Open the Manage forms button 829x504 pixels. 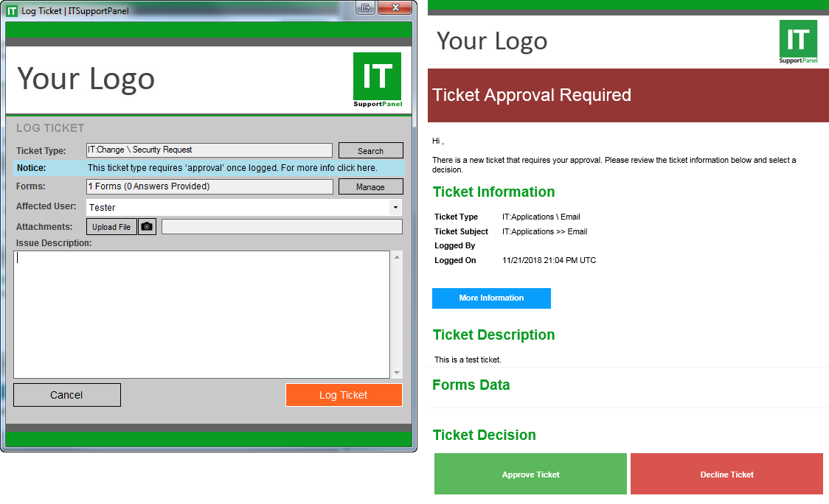coord(370,187)
